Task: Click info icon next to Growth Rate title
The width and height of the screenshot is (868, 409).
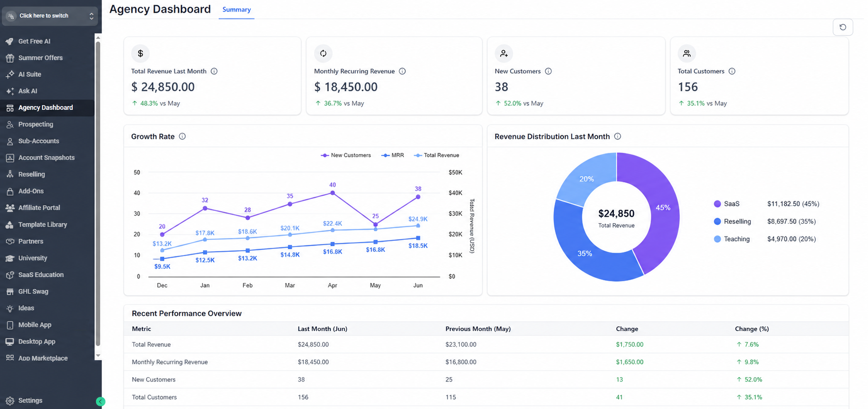Action: (x=182, y=136)
